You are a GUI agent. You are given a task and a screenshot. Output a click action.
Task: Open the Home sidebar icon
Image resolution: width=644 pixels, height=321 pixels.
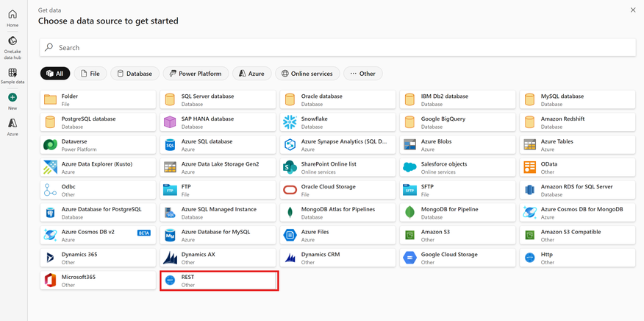coord(12,15)
